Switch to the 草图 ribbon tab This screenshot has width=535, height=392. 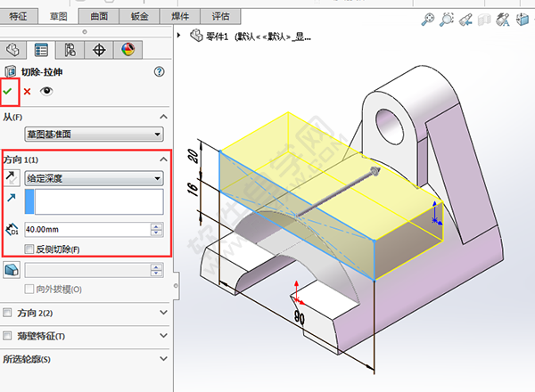pyautogui.click(x=58, y=16)
